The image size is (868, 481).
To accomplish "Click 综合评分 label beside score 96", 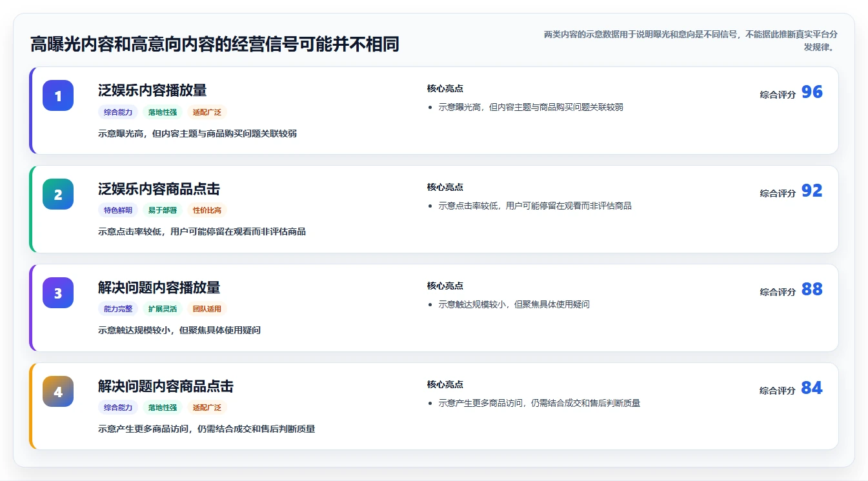I will pyautogui.click(x=778, y=95).
